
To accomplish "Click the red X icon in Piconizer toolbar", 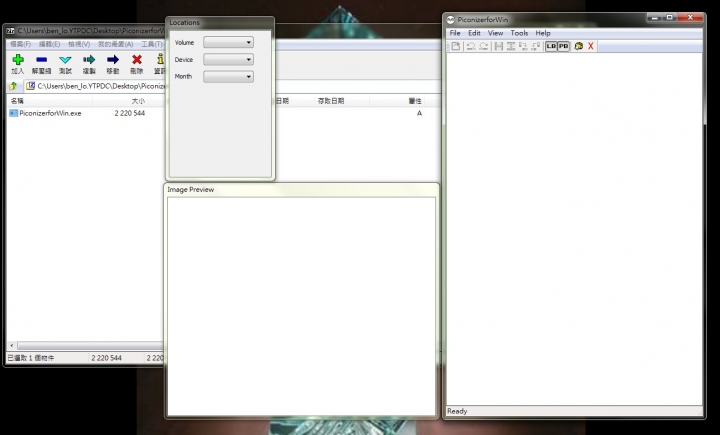I will (591, 46).
